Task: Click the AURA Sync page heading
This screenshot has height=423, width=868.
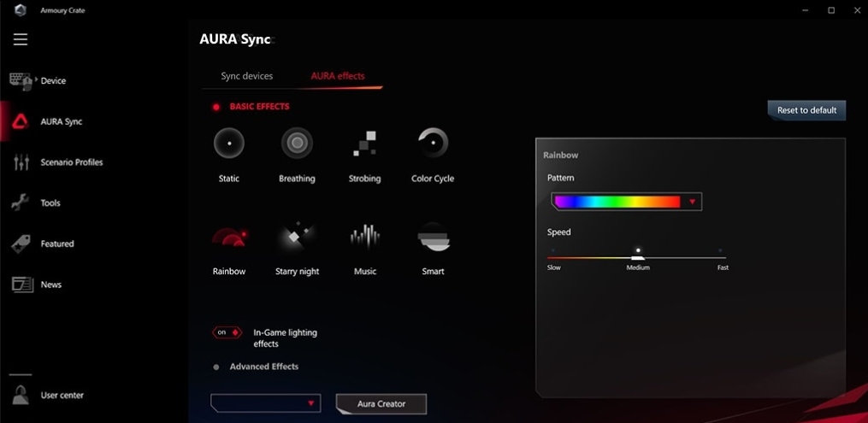Action: pyautogui.click(x=235, y=39)
